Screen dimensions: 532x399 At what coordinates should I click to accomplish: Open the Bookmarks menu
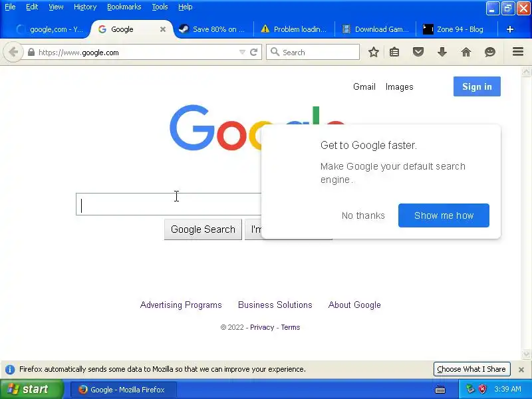124,7
